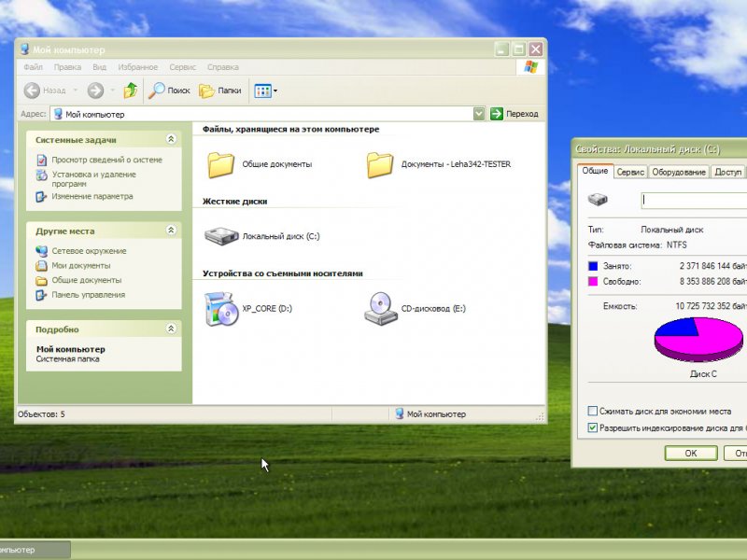Click the blue Занято color swatch
This screenshot has width=747, height=560.
click(593, 266)
